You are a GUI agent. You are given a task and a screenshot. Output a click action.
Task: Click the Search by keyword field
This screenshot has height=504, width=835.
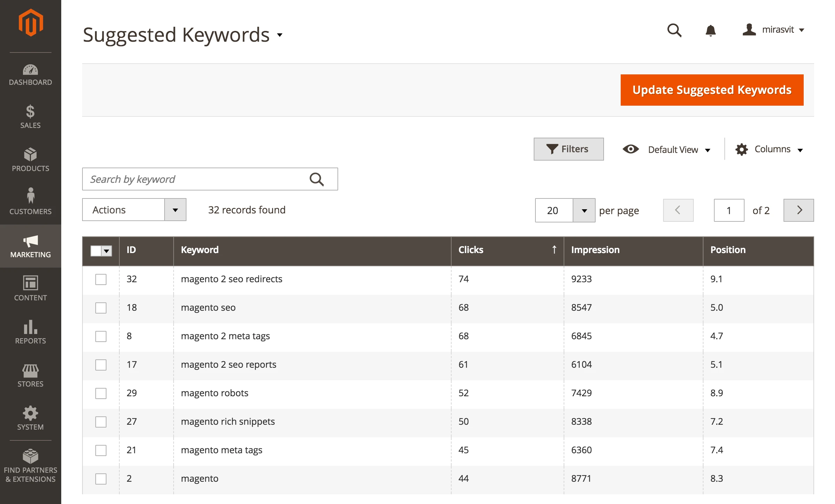click(210, 179)
